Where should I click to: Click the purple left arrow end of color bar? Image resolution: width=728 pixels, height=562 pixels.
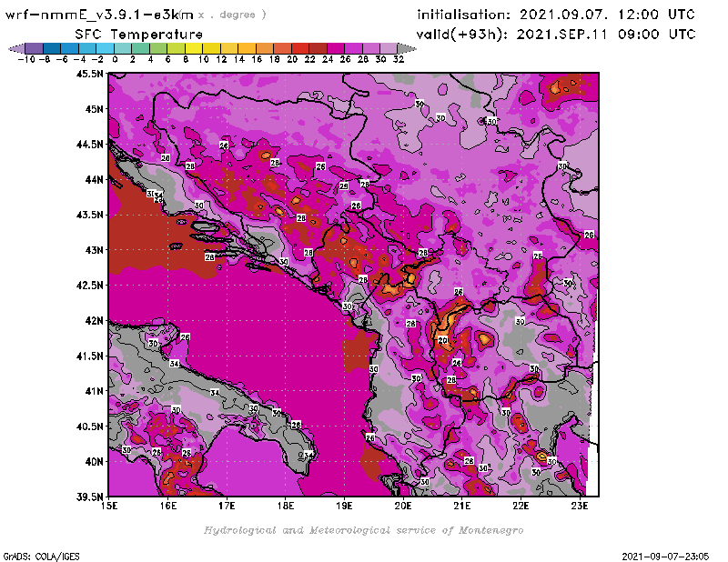click(15, 47)
